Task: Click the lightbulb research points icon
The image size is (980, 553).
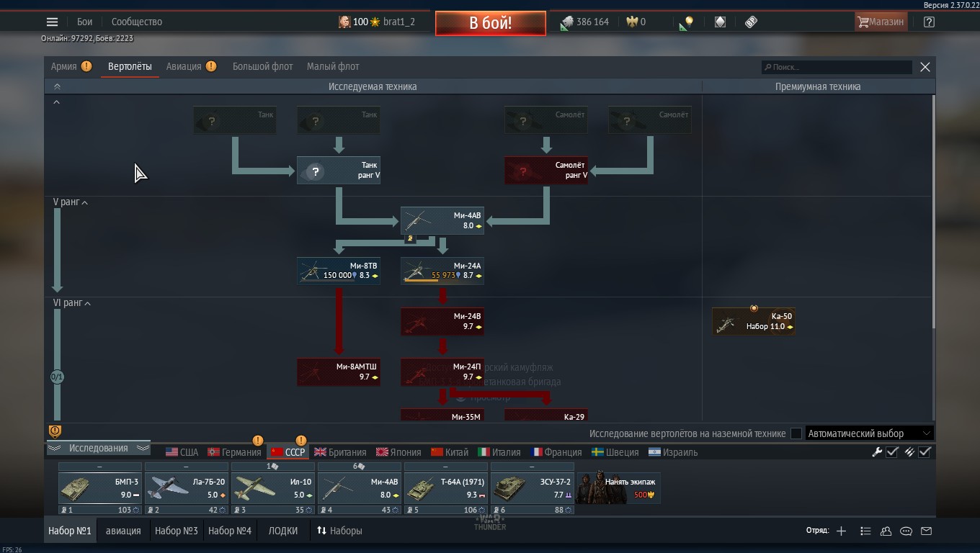Action: [x=687, y=22]
